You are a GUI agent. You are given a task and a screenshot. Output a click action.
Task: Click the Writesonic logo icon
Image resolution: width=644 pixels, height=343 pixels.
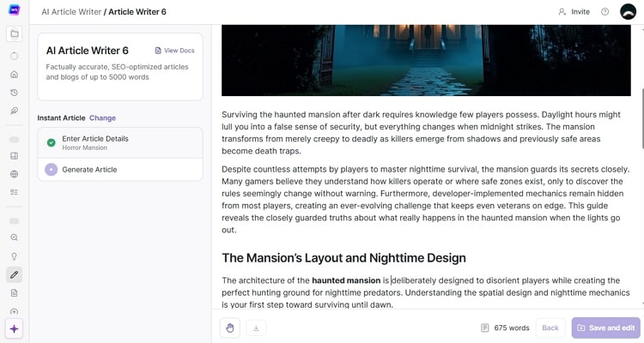tap(14, 9)
